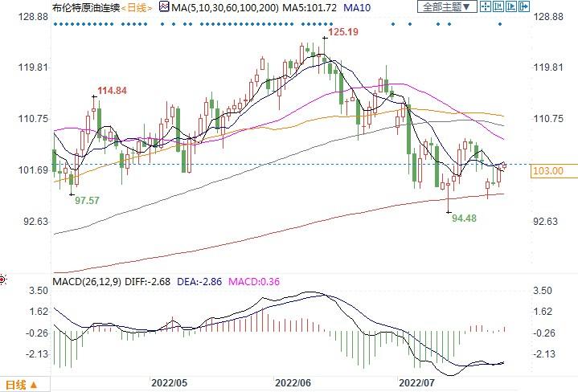The height and width of the screenshot is (392, 578).
Task: Click the export arrow icon
Action: click(x=524, y=6)
